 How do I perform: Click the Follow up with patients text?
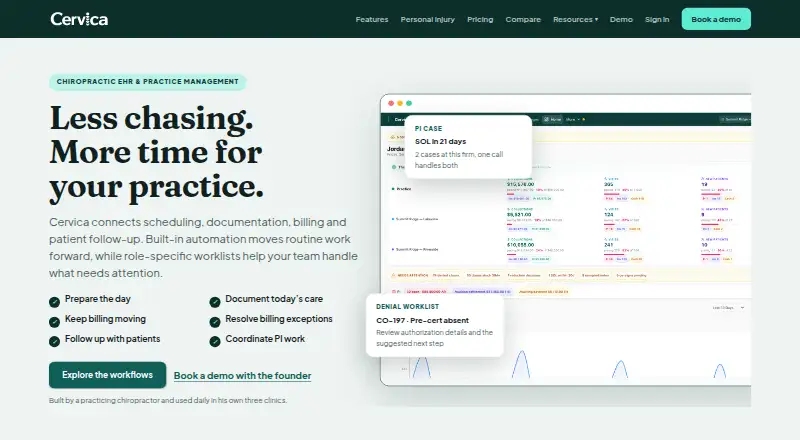[x=112, y=338]
